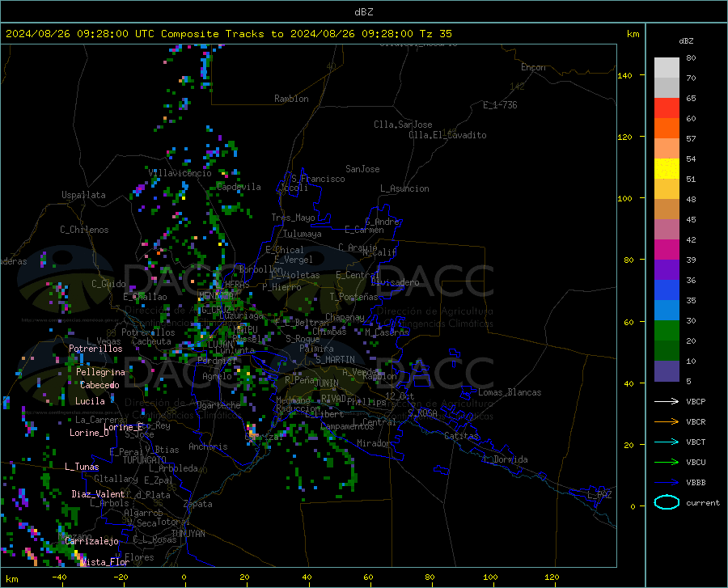The width and height of the screenshot is (728, 588).
Task: Click the TUPUNGATO map label
Action: tap(145, 460)
